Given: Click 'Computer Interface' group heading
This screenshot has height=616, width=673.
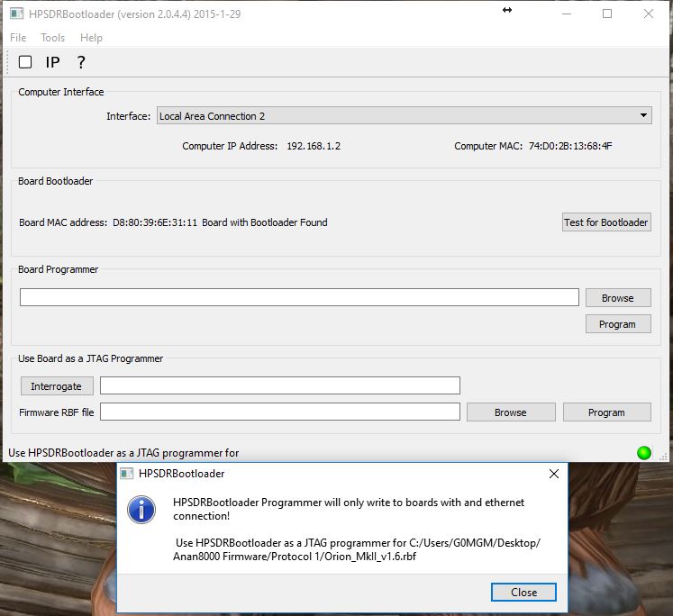Looking at the screenshot, I should pos(61,92).
